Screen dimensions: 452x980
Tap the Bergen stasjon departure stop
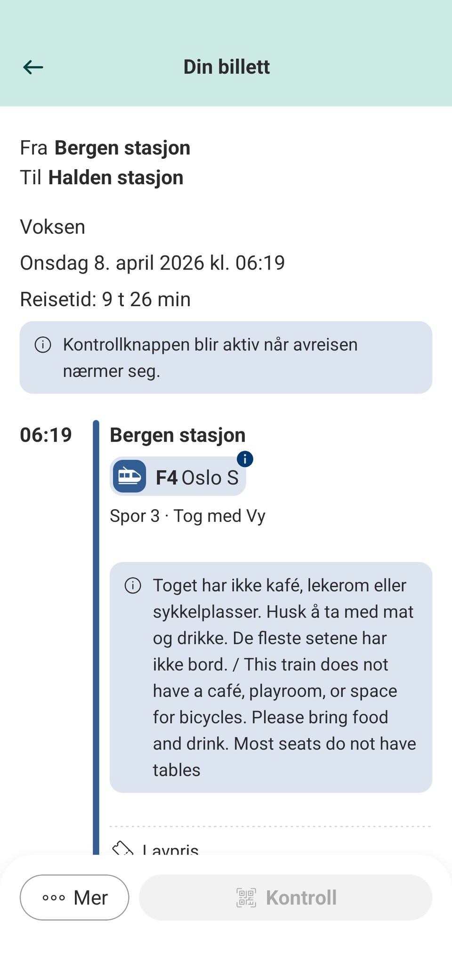pyautogui.click(x=178, y=435)
